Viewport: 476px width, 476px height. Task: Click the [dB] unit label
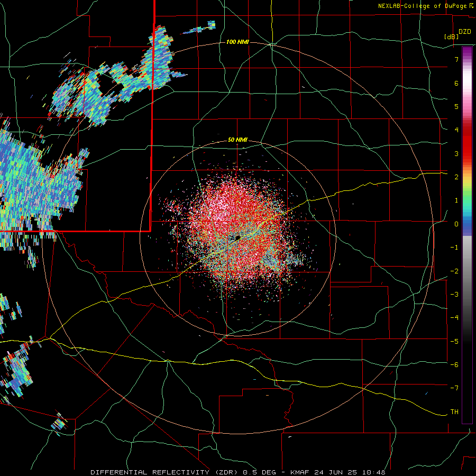click(x=452, y=36)
